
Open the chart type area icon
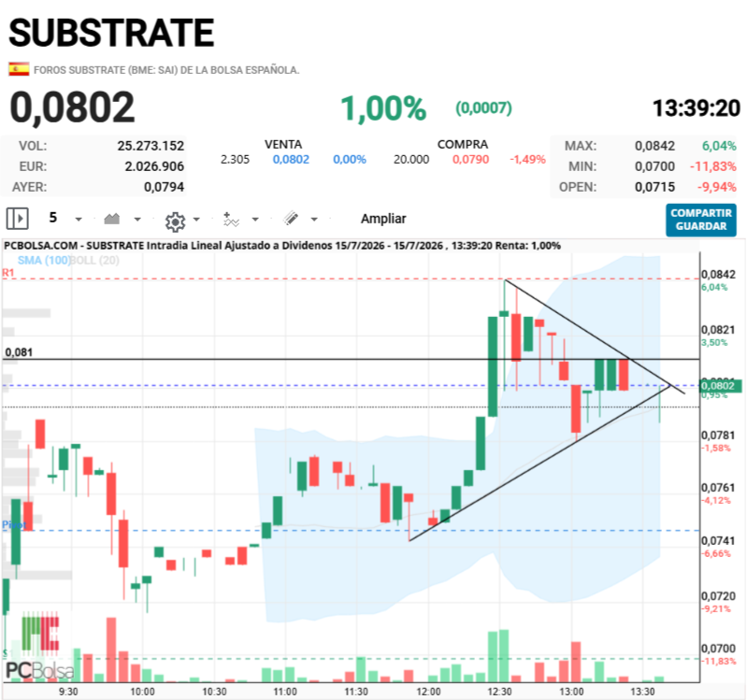pos(111,219)
